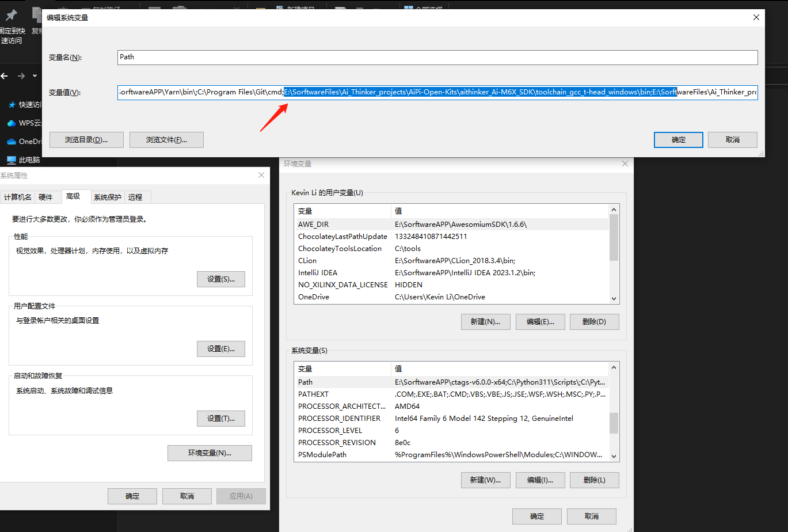Click user variables scrollbar down arrow
This screenshot has width=788, height=532.
614,299
